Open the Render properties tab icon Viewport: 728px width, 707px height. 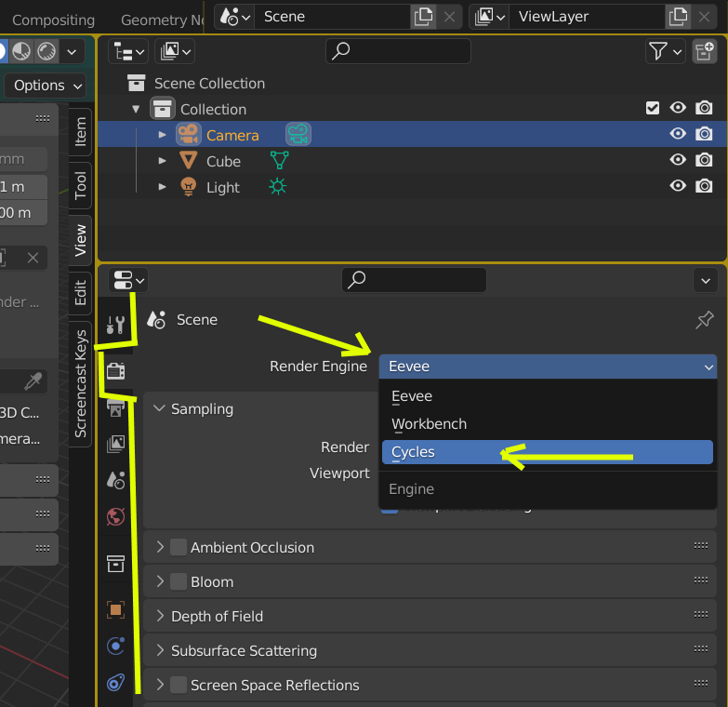tap(115, 371)
